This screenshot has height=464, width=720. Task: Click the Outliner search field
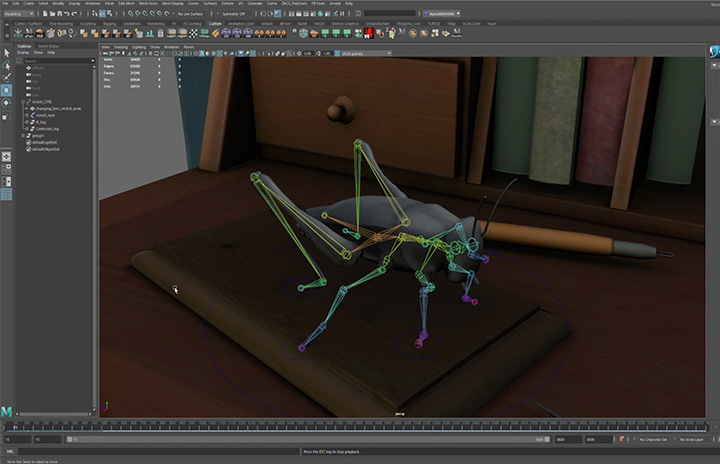point(56,61)
